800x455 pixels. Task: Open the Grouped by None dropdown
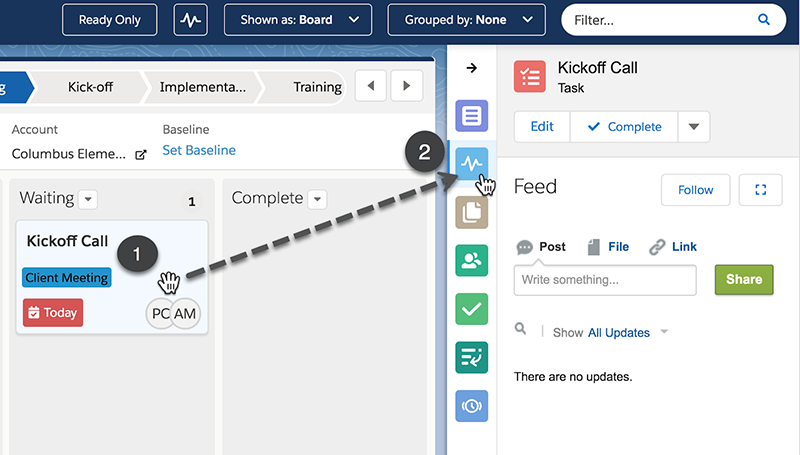click(x=466, y=20)
